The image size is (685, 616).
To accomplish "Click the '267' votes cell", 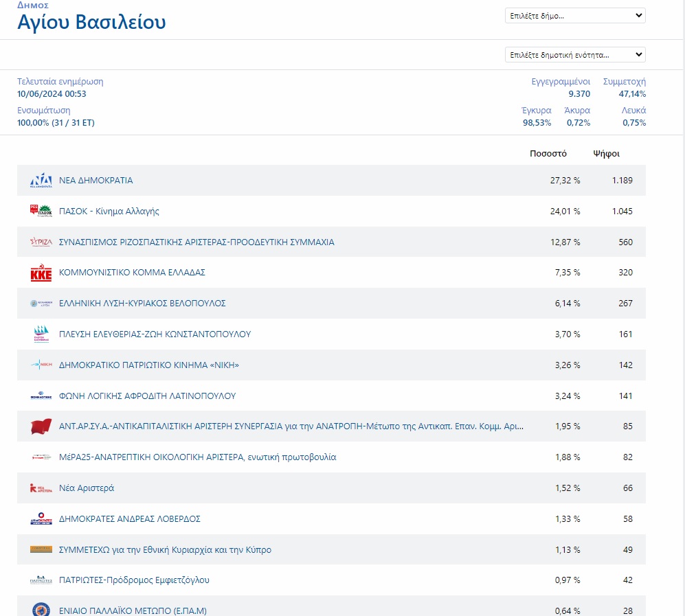I will click(x=626, y=304).
